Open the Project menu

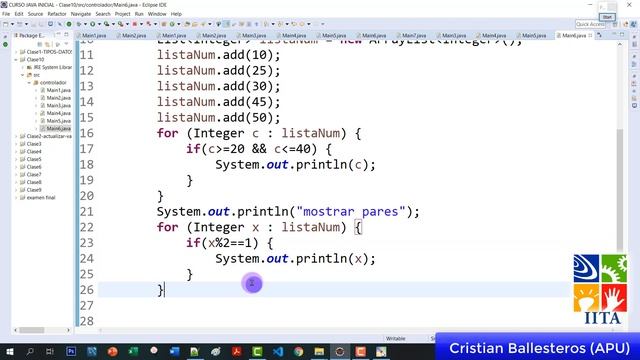(122, 14)
